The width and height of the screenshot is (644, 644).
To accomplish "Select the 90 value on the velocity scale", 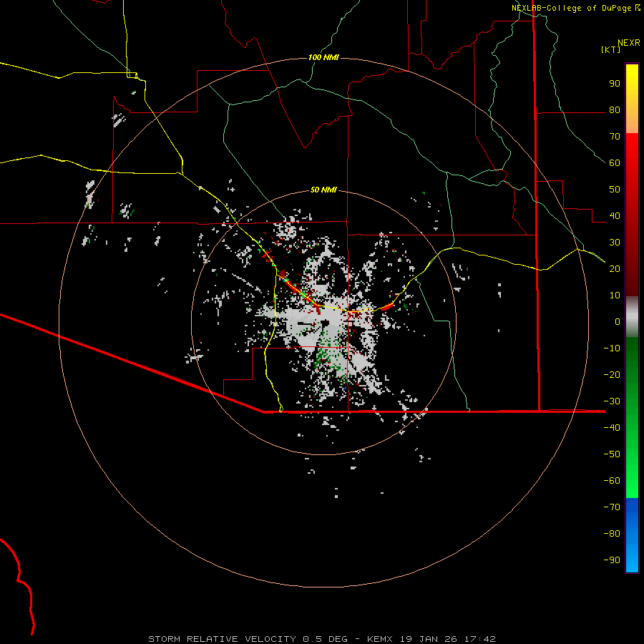I will coord(615,84).
